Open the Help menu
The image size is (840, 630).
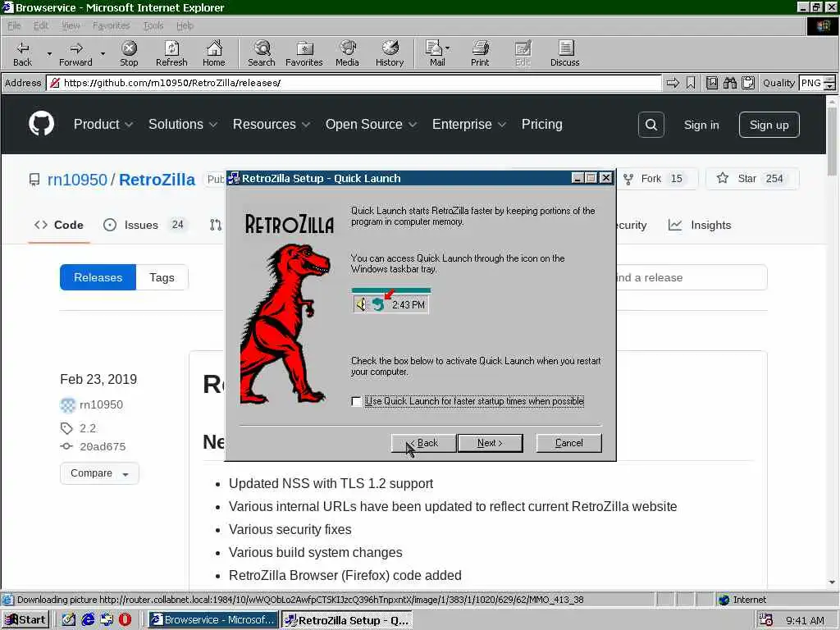(x=185, y=25)
